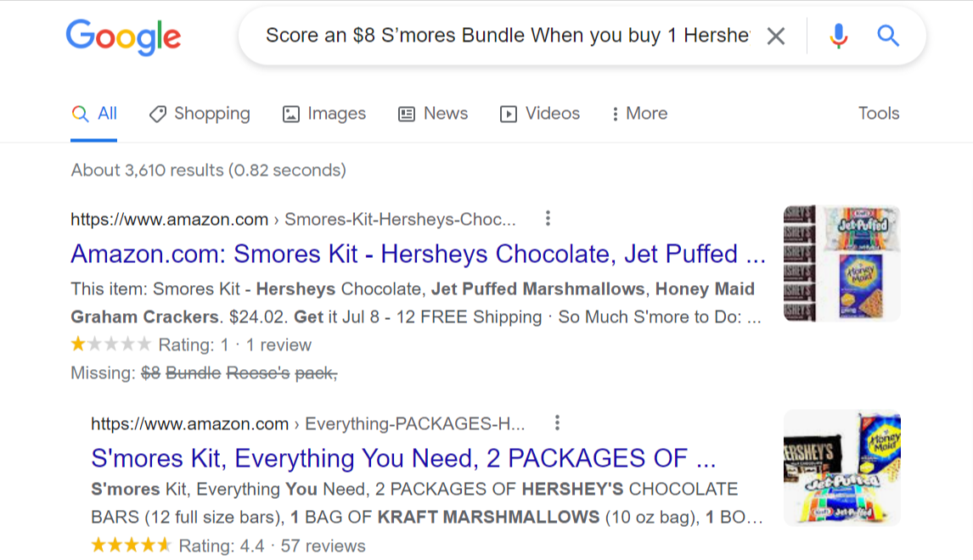Click the Images tab picture icon
Screen dimensions: 973x560
tap(290, 113)
